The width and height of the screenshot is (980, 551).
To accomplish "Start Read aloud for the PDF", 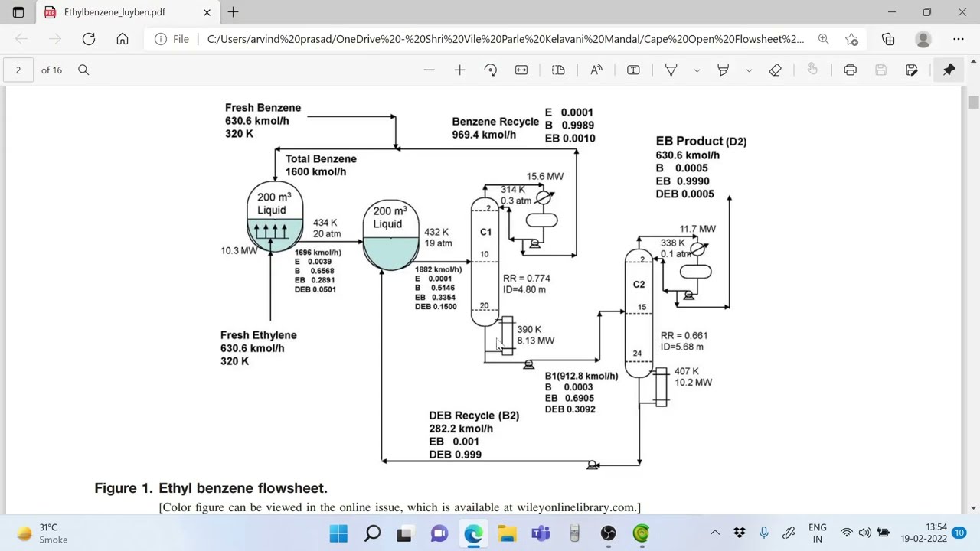I will coord(596,70).
